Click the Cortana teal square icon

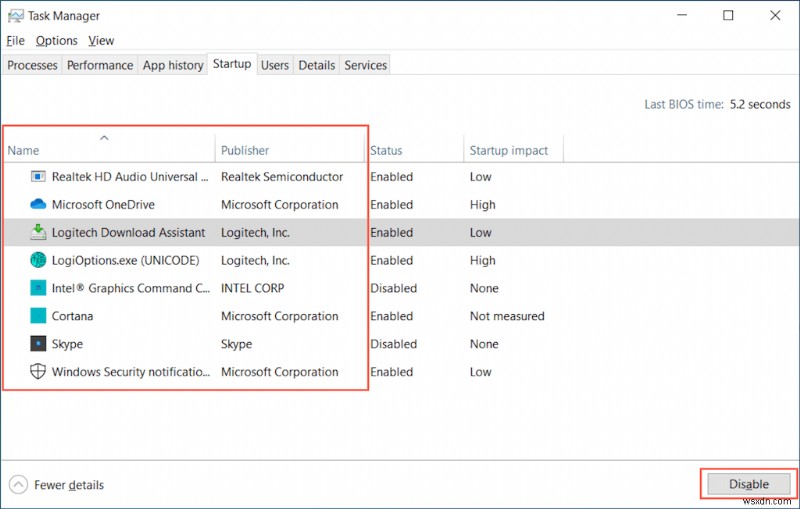pyautogui.click(x=38, y=316)
